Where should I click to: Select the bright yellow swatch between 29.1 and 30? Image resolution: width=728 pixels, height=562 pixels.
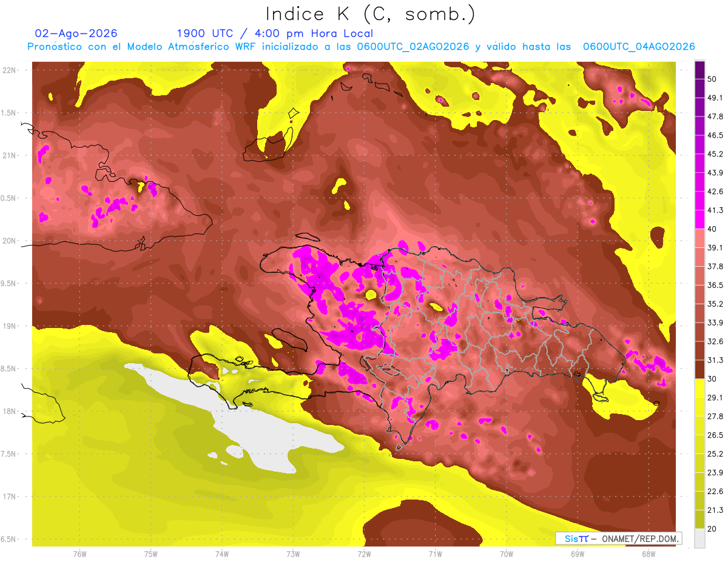click(699, 388)
